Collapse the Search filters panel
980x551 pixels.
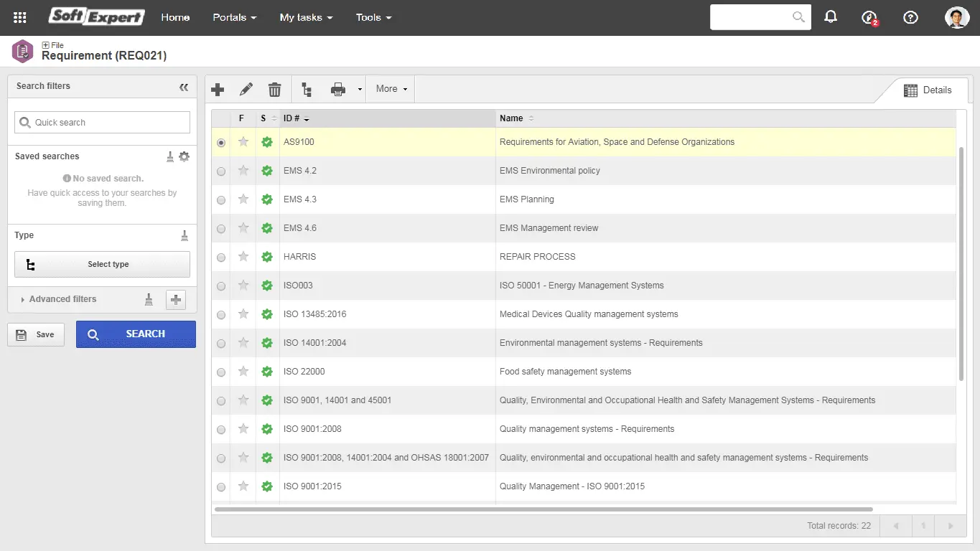pyautogui.click(x=184, y=87)
